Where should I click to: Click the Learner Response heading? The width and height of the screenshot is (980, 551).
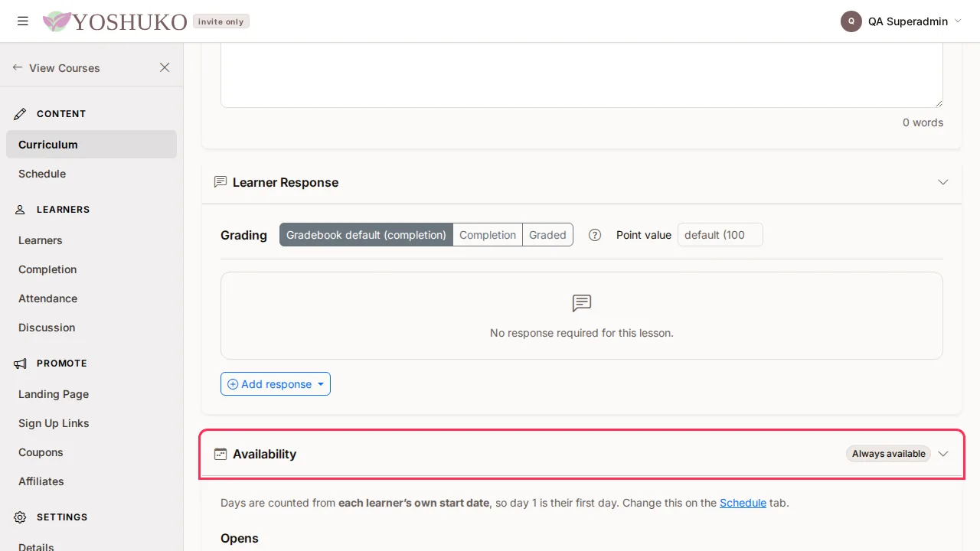286,182
